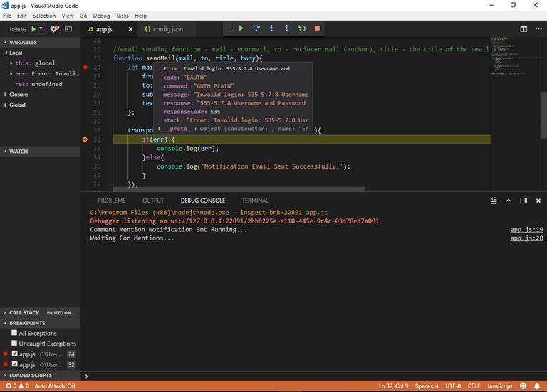The image size is (547, 392).
Task: Clear the debug console output
Action: pyautogui.click(x=494, y=201)
